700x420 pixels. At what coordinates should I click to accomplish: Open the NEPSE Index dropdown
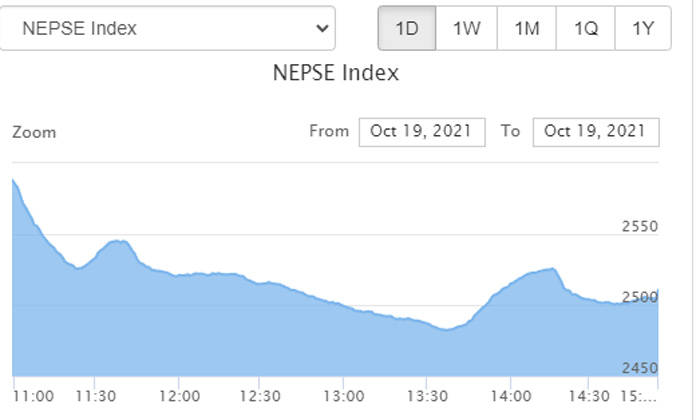point(167,28)
